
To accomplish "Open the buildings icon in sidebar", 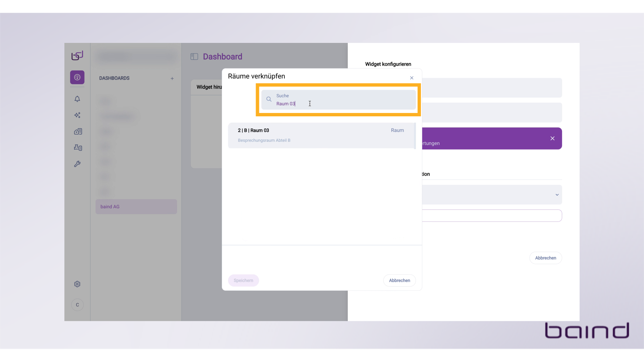I will tap(78, 131).
